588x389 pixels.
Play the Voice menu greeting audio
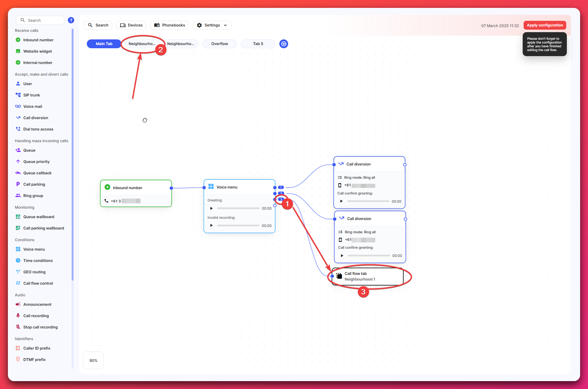(211, 208)
